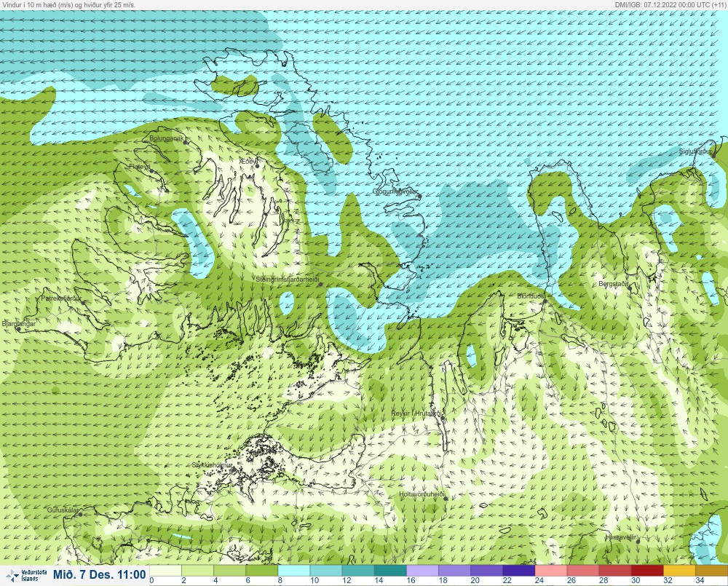
Task: Click the 18–20 m/s purple legend swatch
Action: coord(454,570)
